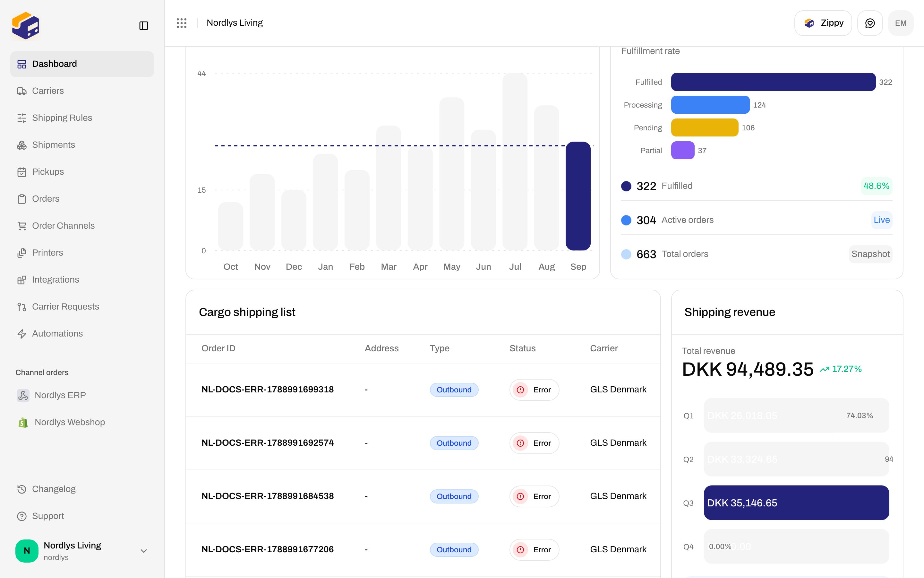Click the Integrations blocks icon

(x=22, y=280)
